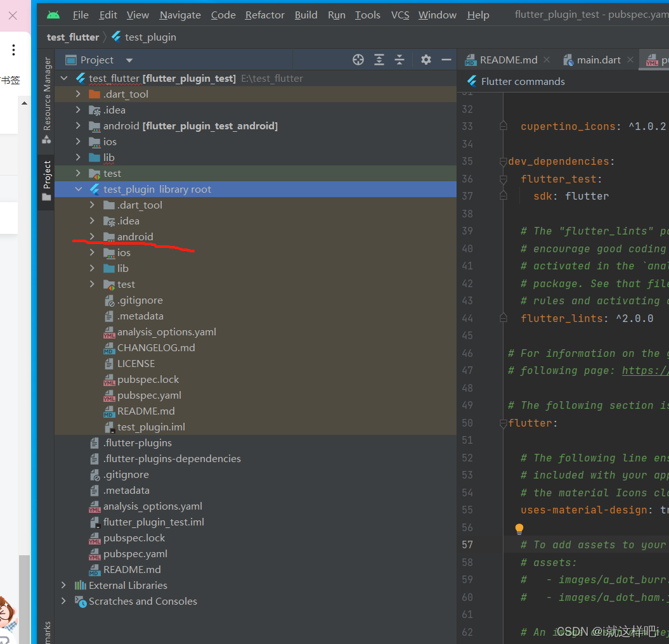Expand the top-level ios folder
Screen dimensions: 669x644
(78, 141)
